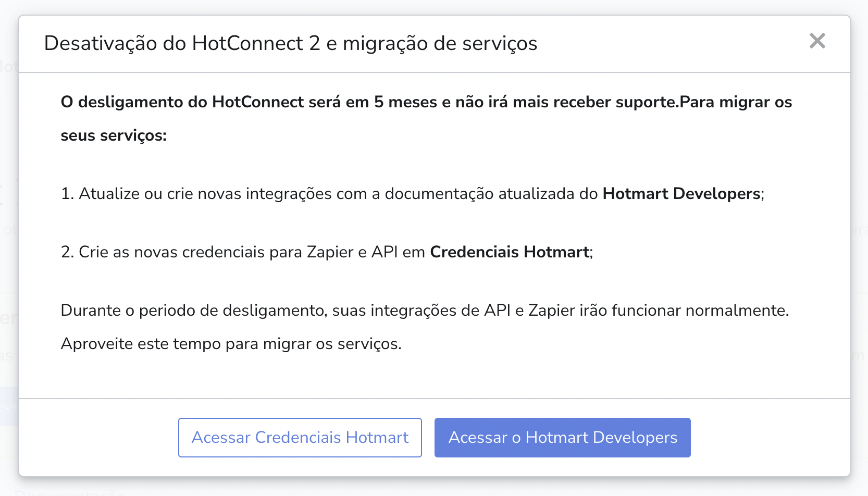Screen dimensions: 868x496
Task: Select the dialog title Desativação do HotConnect 2
Action: [x=182, y=43]
